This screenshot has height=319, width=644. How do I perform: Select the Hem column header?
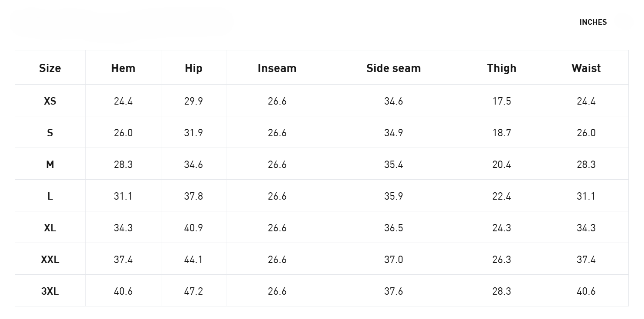coord(123,68)
